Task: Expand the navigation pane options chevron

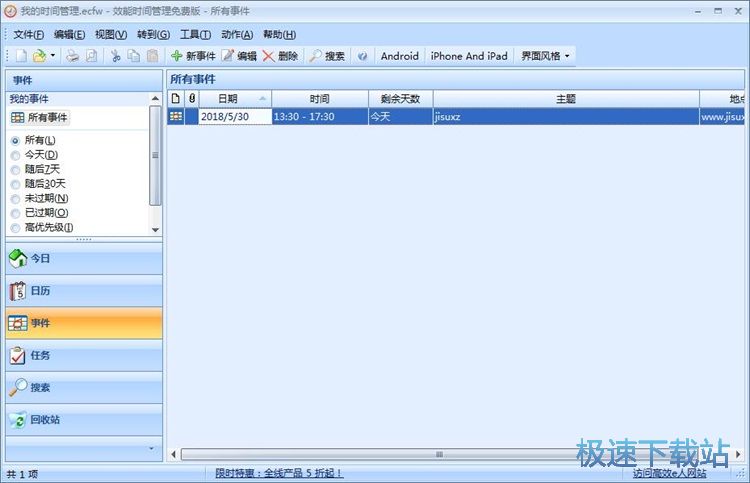Action: 151,449
